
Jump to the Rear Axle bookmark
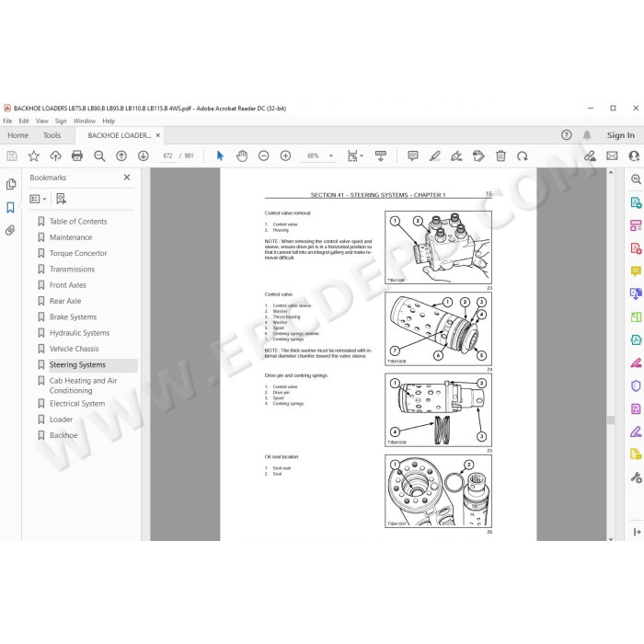(x=65, y=301)
